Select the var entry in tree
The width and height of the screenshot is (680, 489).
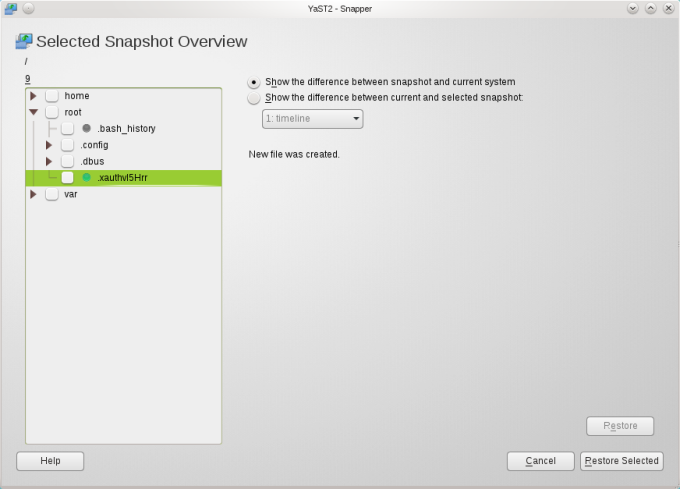coord(71,194)
